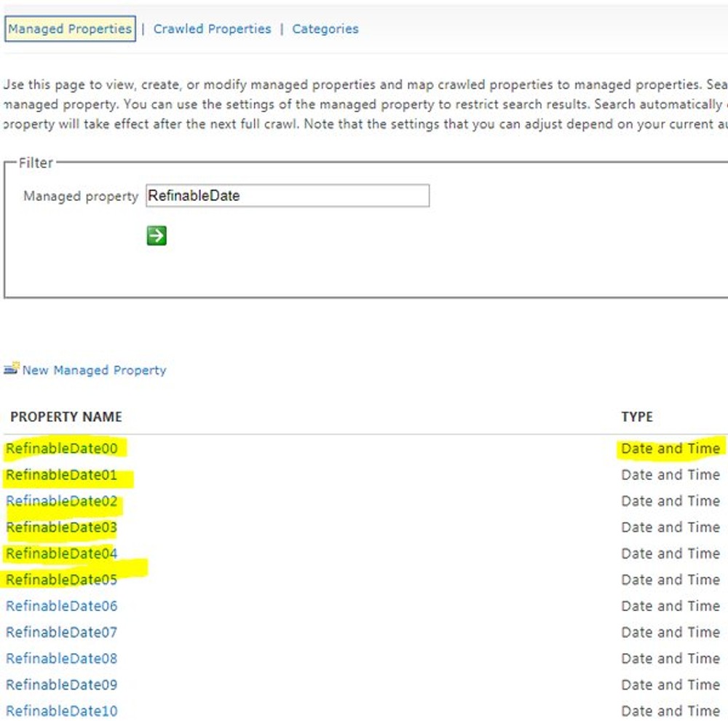This screenshot has width=728, height=721.
Task: Click the TYPE column header
Action: (x=638, y=417)
